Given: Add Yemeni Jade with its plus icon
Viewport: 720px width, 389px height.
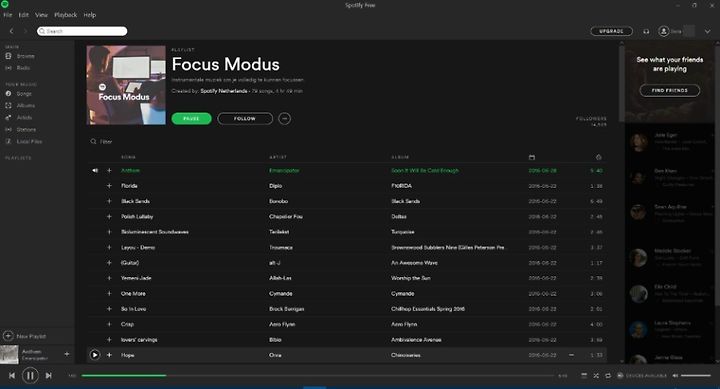Looking at the screenshot, I should [x=109, y=278].
